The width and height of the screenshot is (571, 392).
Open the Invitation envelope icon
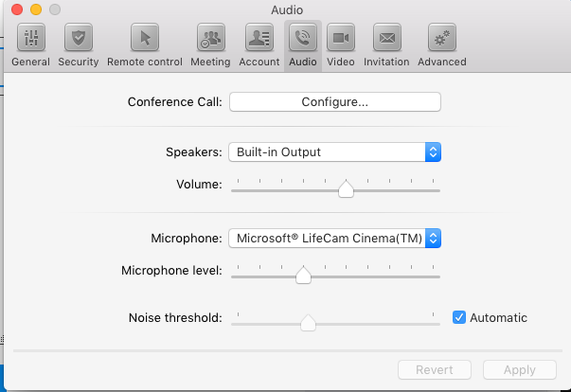(387, 38)
